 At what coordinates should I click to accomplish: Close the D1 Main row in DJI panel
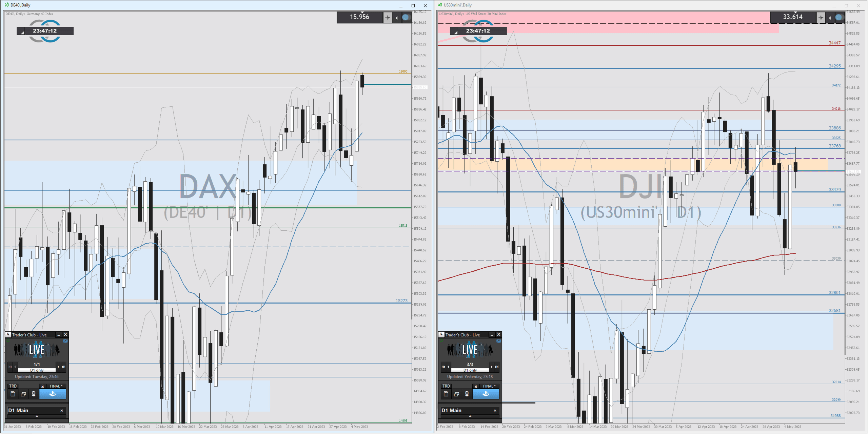pos(495,410)
